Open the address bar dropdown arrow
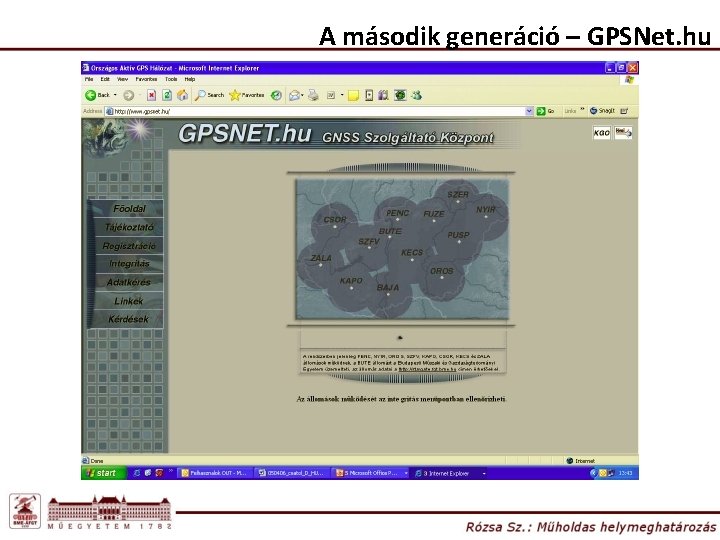 (x=529, y=111)
